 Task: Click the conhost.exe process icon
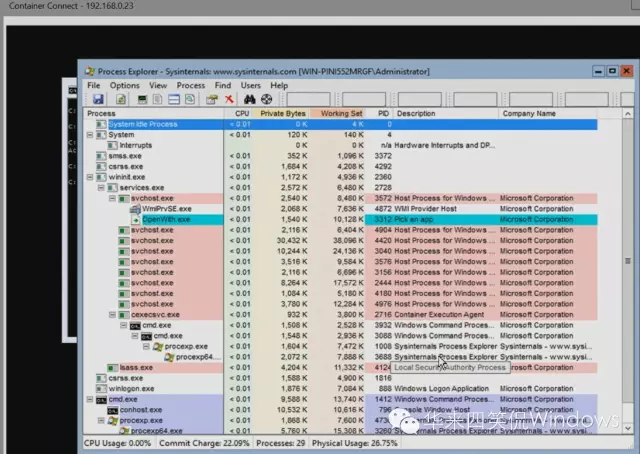pos(113,410)
